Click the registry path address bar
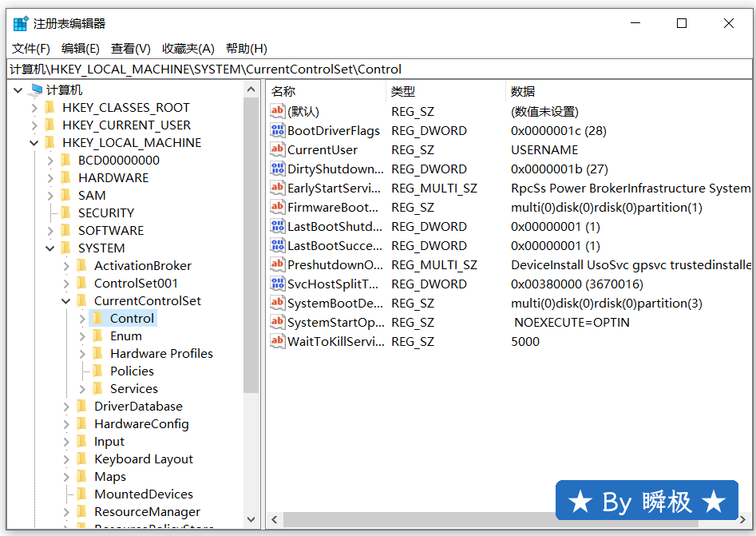The height and width of the screenshot is (536, 756). tap(378, 69)
